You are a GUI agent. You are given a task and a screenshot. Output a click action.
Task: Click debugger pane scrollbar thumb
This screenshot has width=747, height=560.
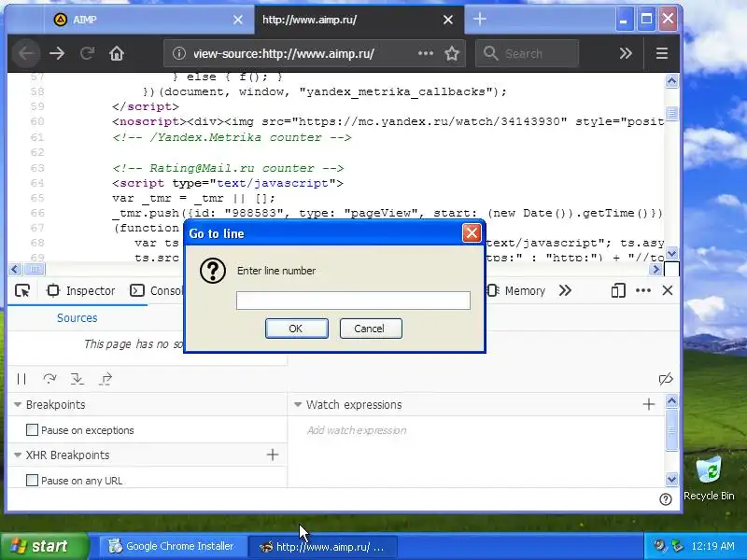pyautogui.click(x=671, y=429)
